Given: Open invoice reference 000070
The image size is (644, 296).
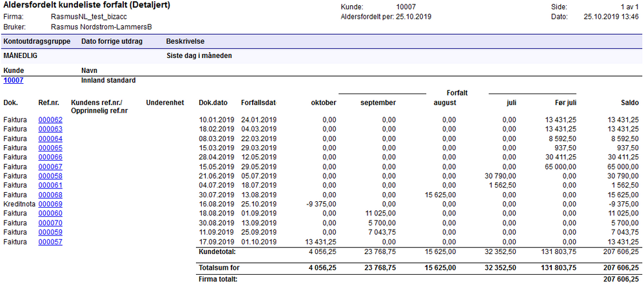Looking at the screenshot, I should 50,223.
